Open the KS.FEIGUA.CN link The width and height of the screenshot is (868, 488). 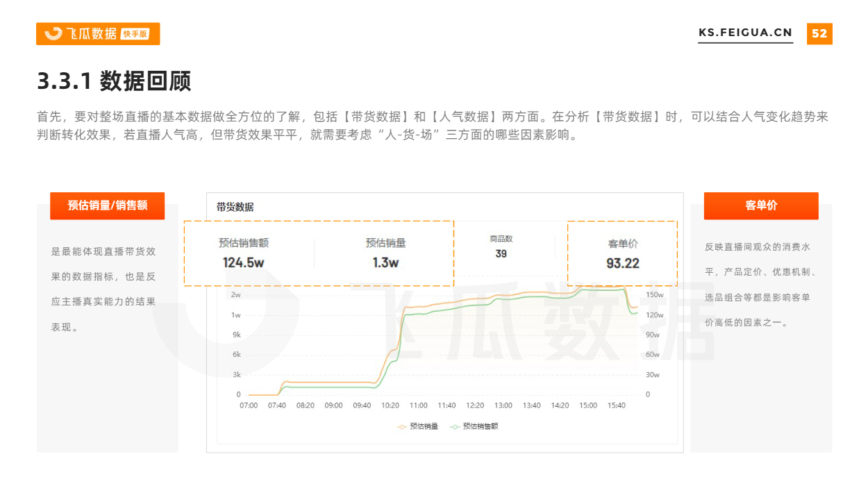745,33
